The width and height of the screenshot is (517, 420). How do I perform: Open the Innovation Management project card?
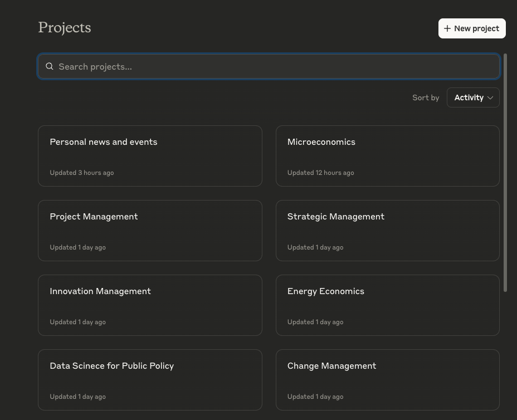click(150, 305)
